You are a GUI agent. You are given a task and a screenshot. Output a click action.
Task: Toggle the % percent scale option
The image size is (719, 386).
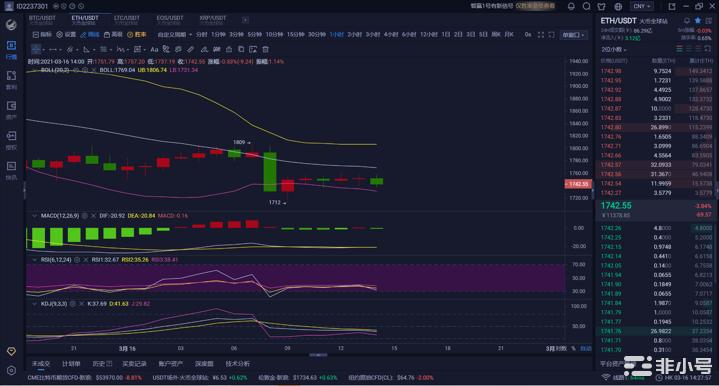[x=573, y=348]
